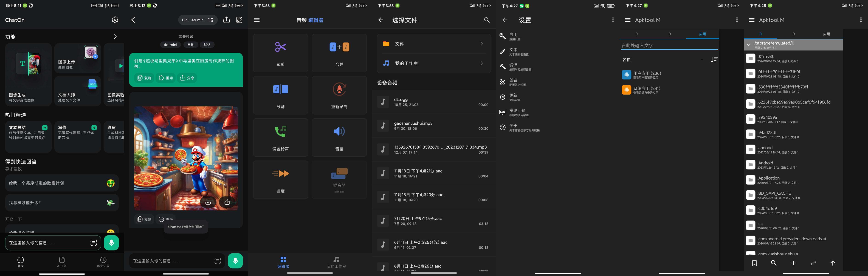868x276 pixels.
Task: Open the 速度 speed tool
Action: pyautogui.click(x=280, y=179)
